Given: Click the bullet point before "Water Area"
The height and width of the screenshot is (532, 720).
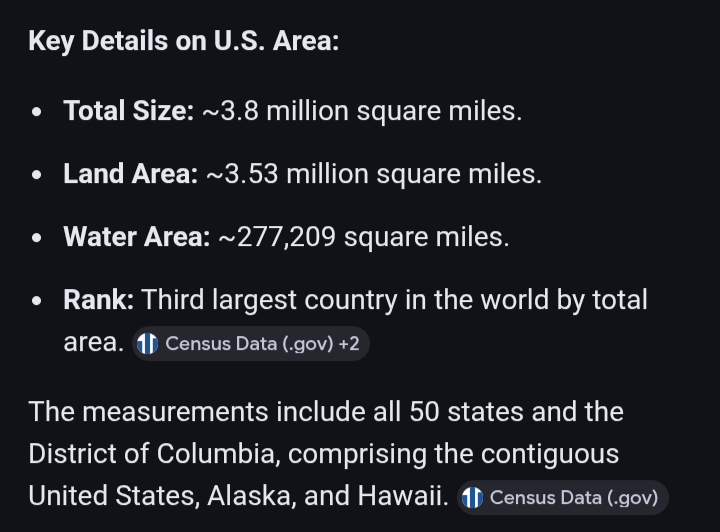Looking at the screenshot, I should 37,238.
